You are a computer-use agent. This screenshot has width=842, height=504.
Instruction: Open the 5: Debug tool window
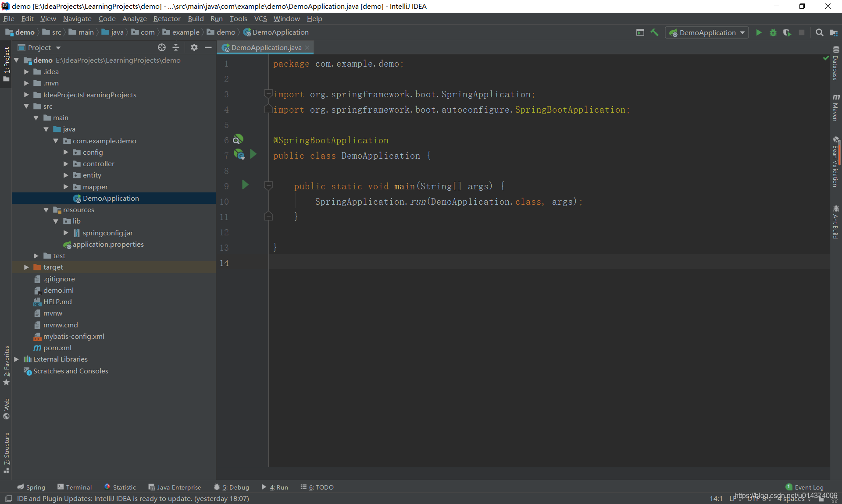pos(231,487)
